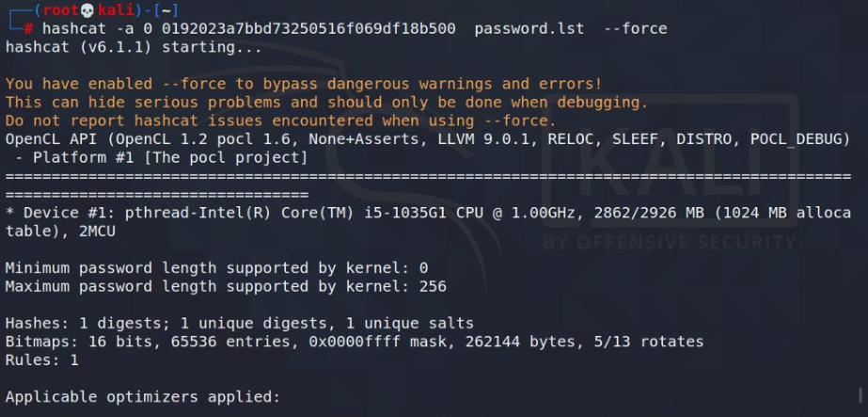The image size is (868, 417).
Task: Click 'Platform #1 [The pocl project]' text
Action: click(x=169, y=158)
